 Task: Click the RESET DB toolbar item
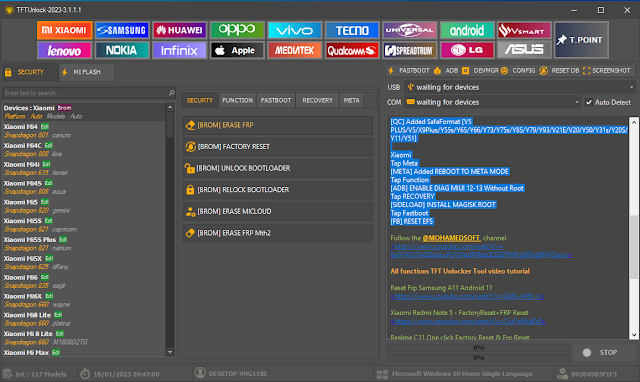(x=560, y=71)
